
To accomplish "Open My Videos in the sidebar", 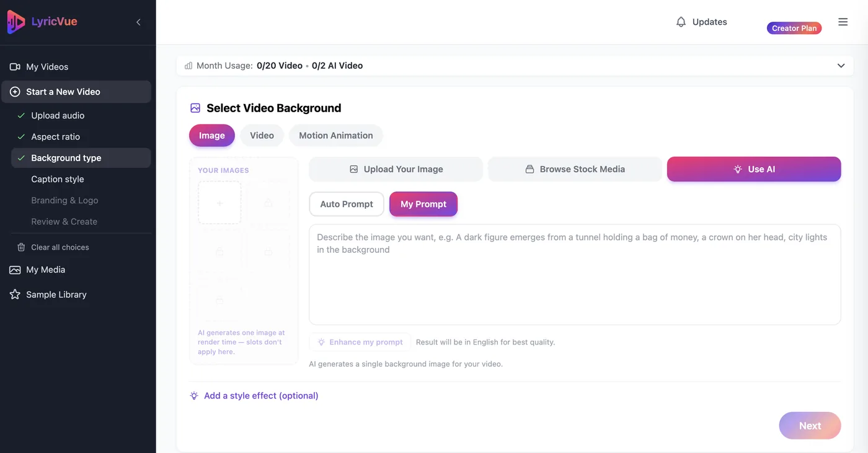I will point(47,67).
